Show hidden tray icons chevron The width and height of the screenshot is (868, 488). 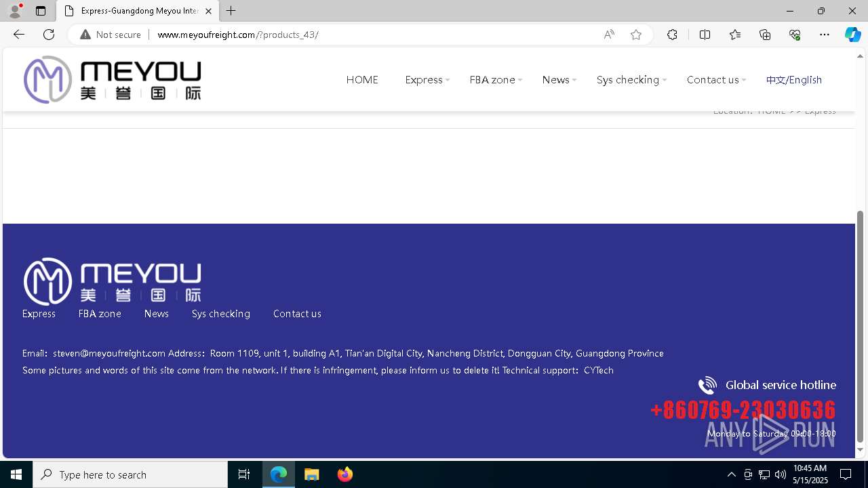(731, 474)
